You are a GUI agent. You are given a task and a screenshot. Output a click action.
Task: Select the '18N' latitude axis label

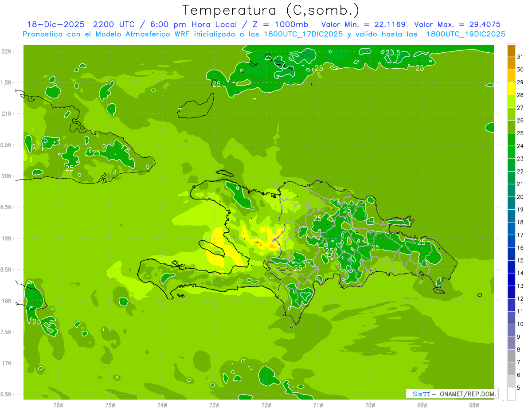pos(7,301)
